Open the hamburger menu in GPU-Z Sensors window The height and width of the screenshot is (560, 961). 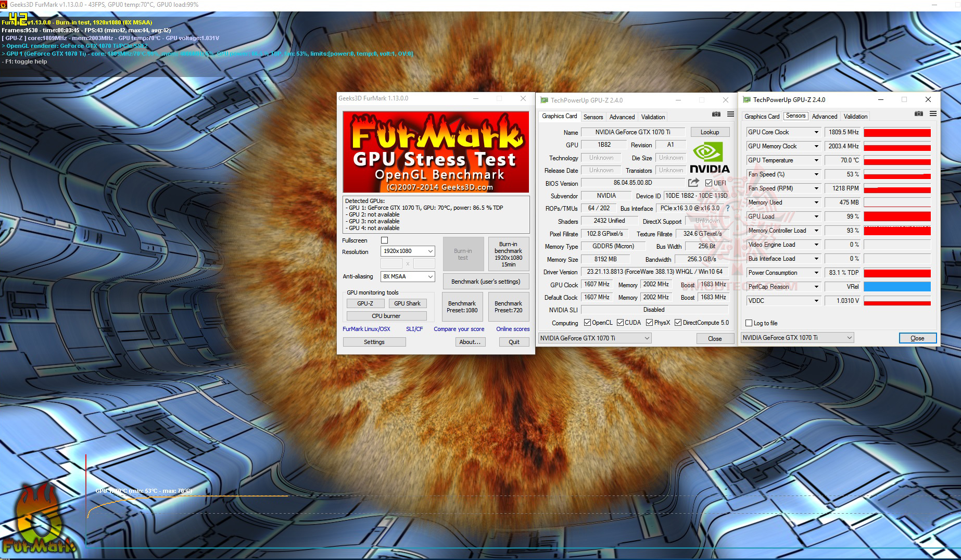tap(933, 113)
